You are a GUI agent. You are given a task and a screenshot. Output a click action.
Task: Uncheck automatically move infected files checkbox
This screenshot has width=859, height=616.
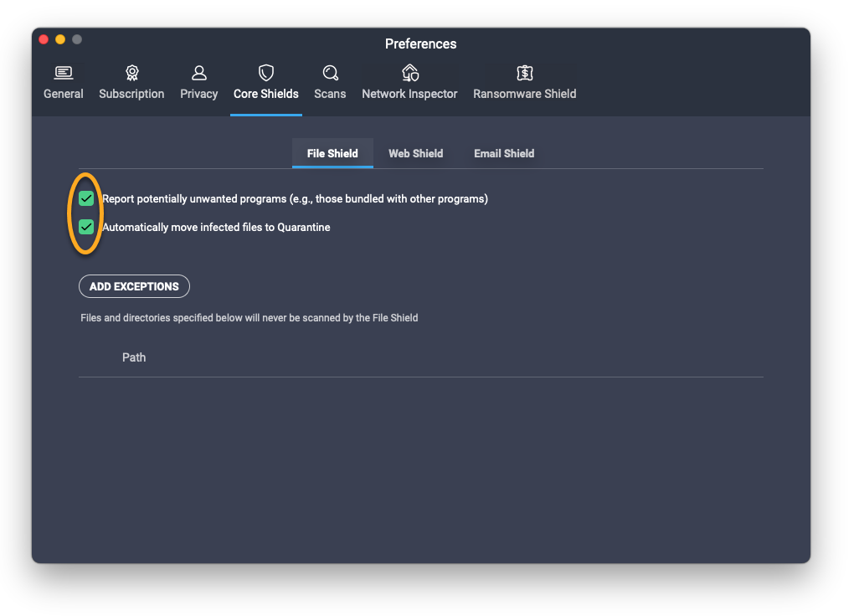coord(86,227)
